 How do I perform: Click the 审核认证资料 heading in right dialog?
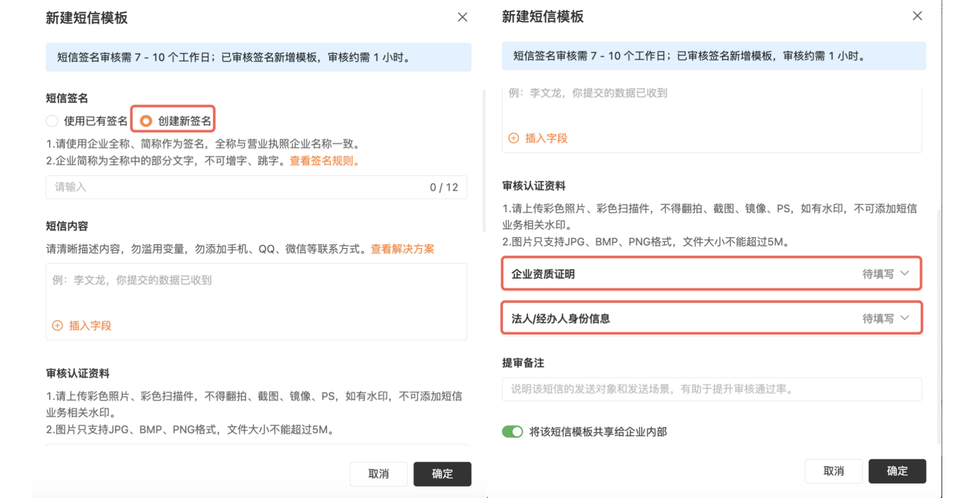(x=533, y=186)
